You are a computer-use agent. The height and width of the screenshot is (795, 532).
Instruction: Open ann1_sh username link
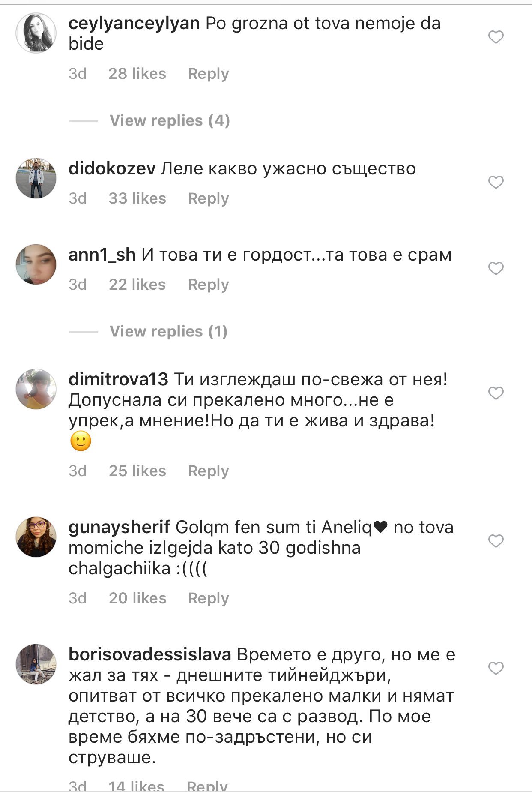[x=102, y=255]
